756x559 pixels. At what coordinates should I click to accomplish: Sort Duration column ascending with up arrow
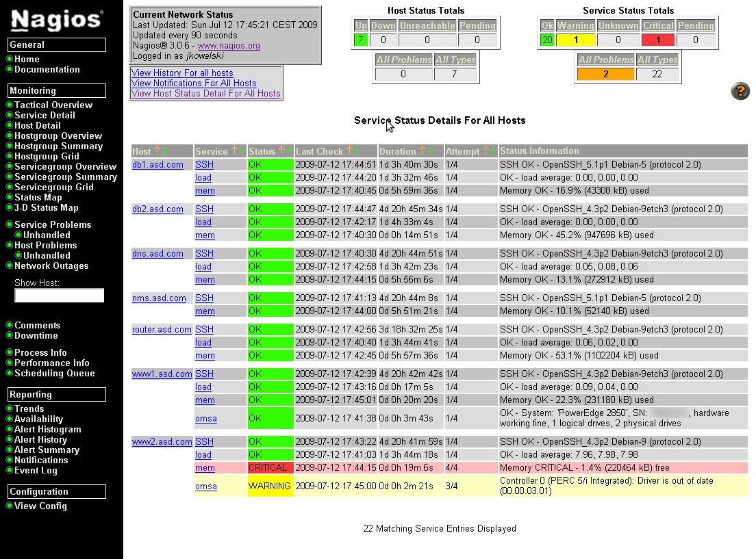click(x=422, y=151)
